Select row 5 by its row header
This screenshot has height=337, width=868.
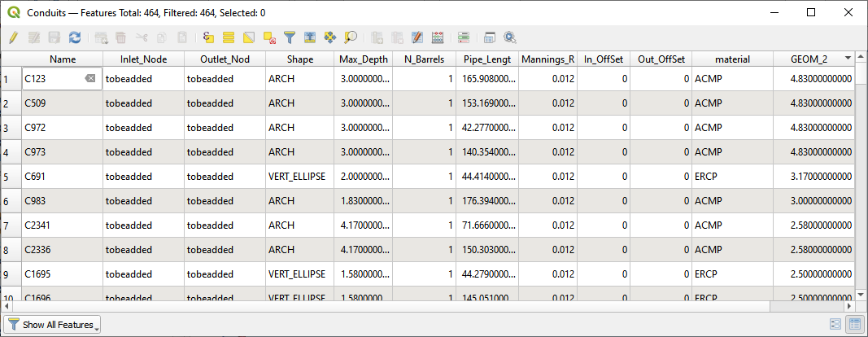[x=10, y=177]
